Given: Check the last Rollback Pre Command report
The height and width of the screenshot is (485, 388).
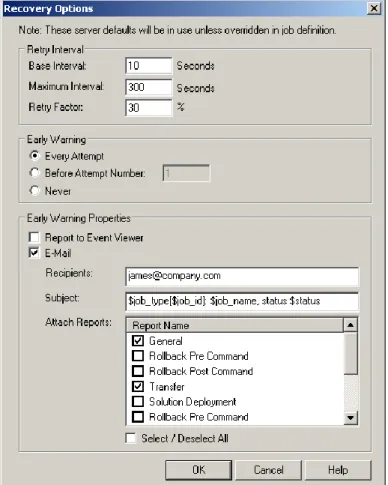Looking at the screenshot, I should tap(138, 417).
